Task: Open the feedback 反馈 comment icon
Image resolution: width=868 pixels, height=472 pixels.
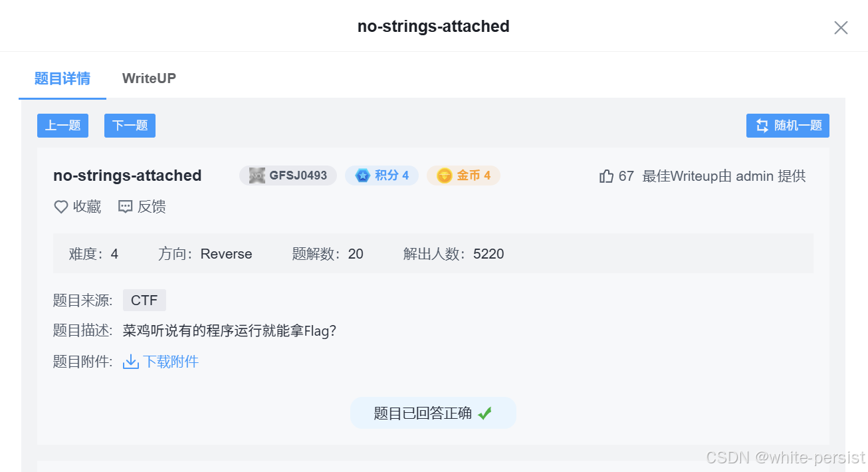Action: (126, 207)
